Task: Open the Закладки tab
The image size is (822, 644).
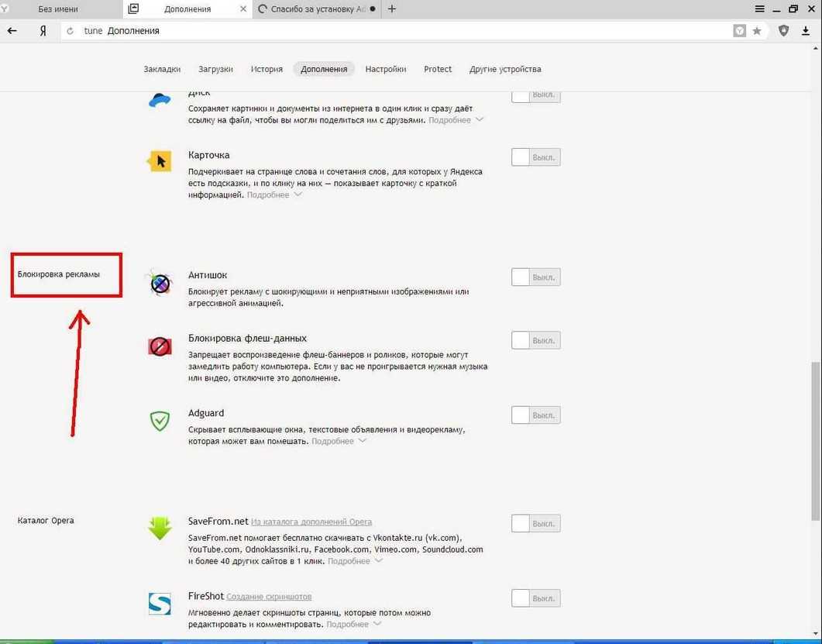Action: point(162,69)
